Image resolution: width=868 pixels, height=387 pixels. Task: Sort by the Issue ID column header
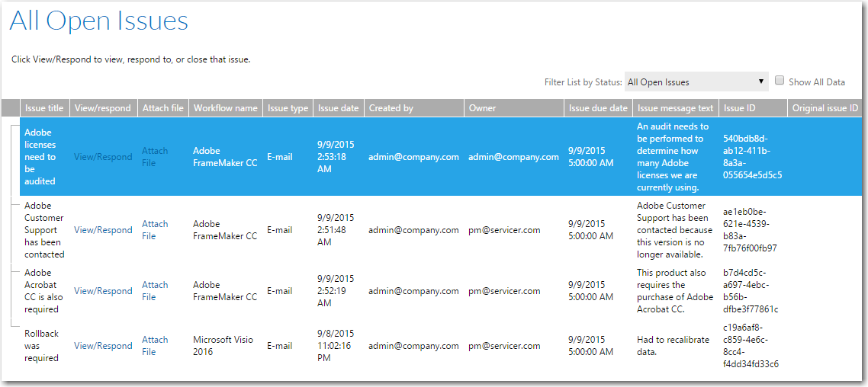tap(753, 108)
